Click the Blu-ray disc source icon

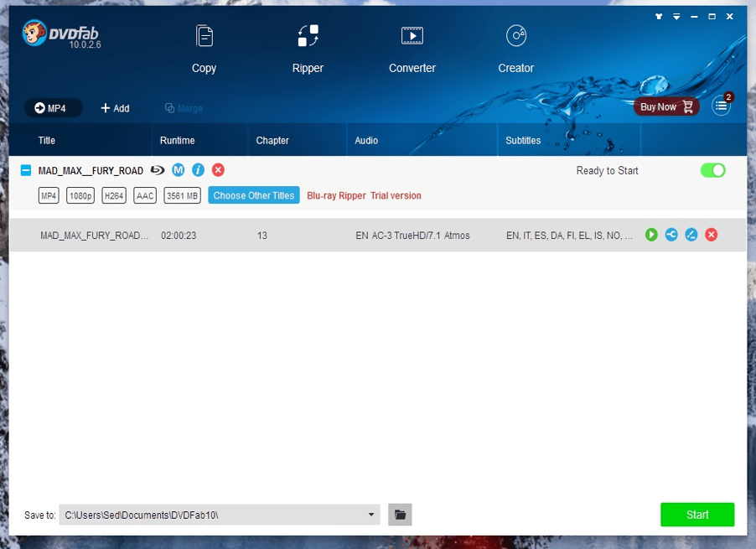(x=158, y=170)
